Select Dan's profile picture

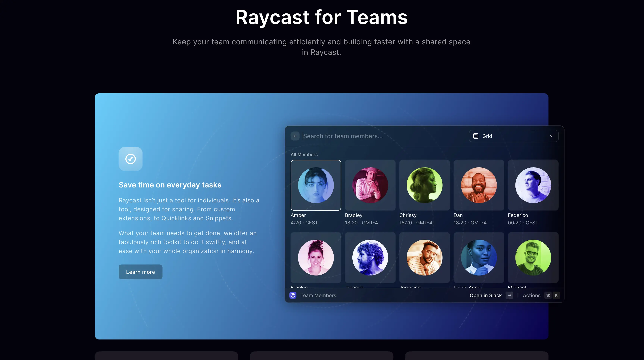(x=478, y=185)
